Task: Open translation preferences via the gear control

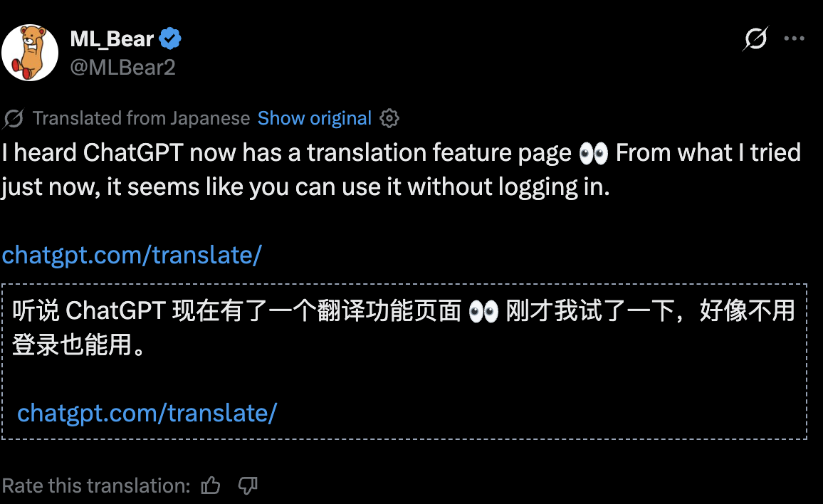Action: [x=389, y=118]
